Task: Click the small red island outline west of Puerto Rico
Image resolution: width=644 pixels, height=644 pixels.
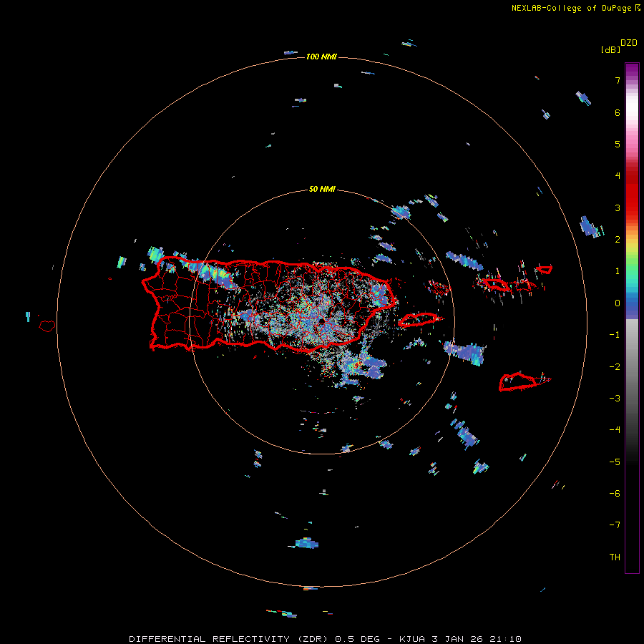Action: pos(47,326)
